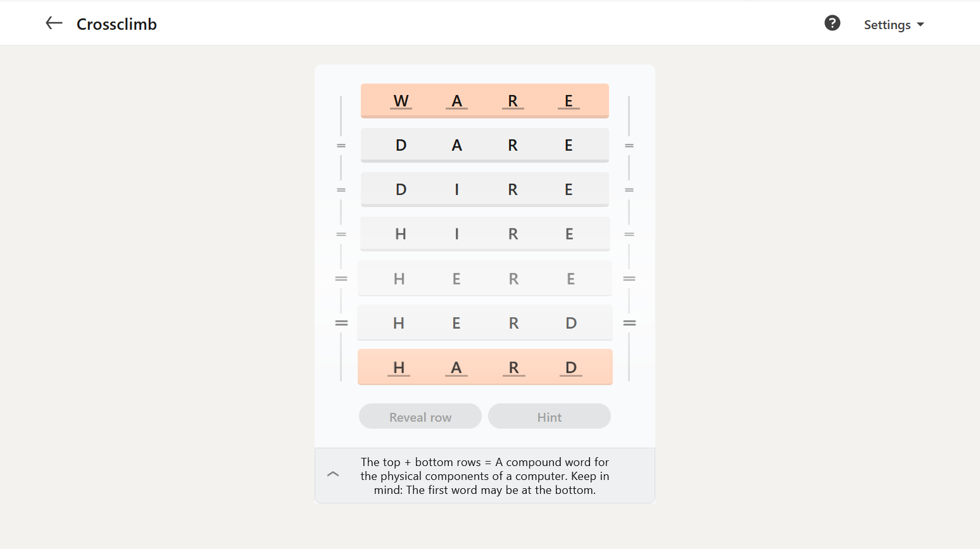Click left drag handle of HERE row
980x549 pixels.
point(341,279)
